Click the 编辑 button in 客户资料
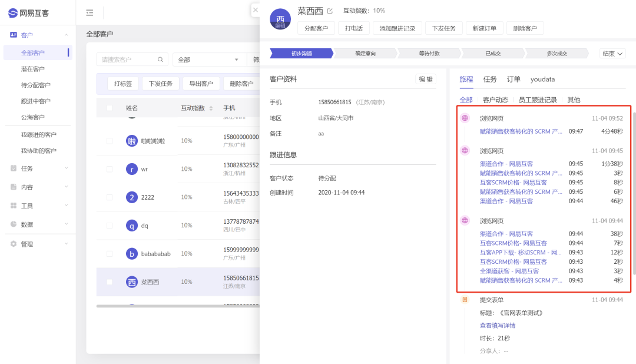Viewport: 636px width, 364px height. point(426,79)
